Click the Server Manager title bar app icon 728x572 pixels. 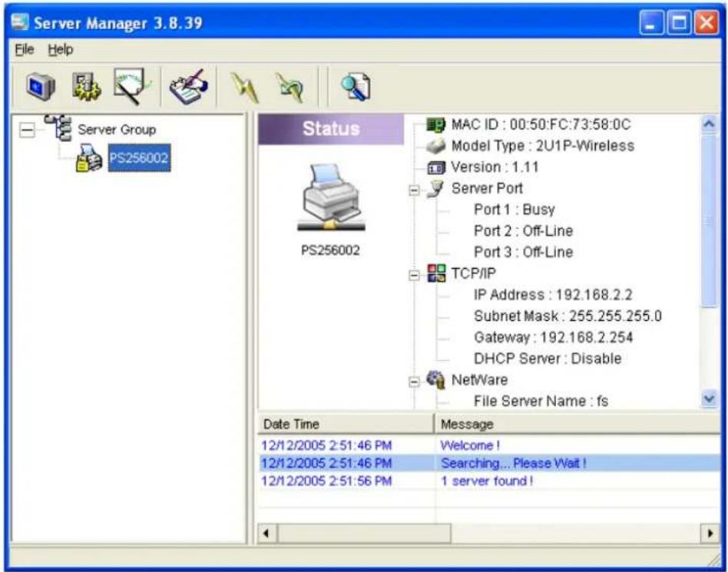20,21
